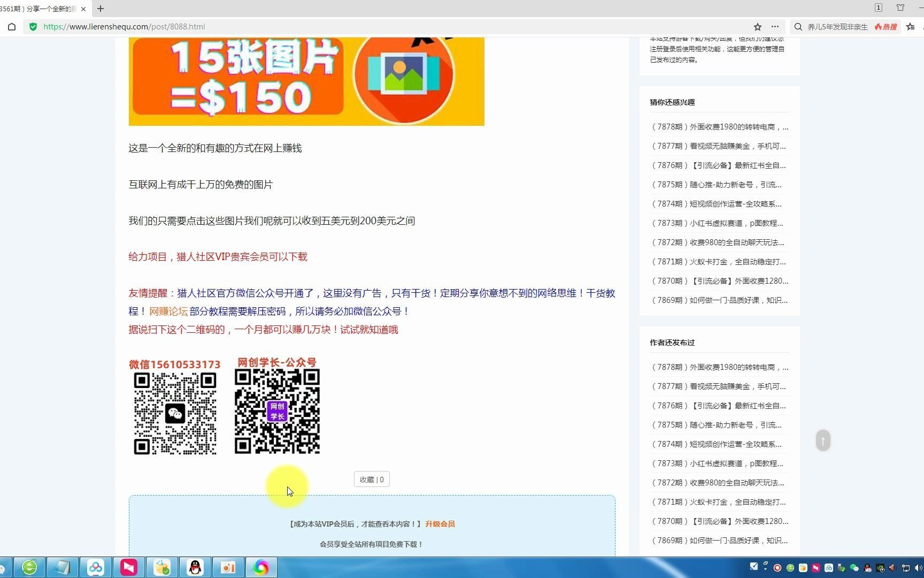Click the 360 browser tray icon
The height and width of the screenshot is (578, 924).
click(x=790, y=568)
